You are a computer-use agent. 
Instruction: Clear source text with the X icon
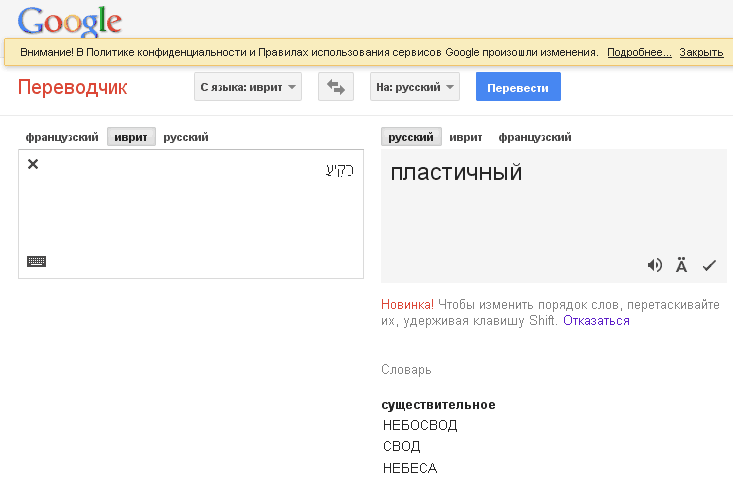point(33,164)
